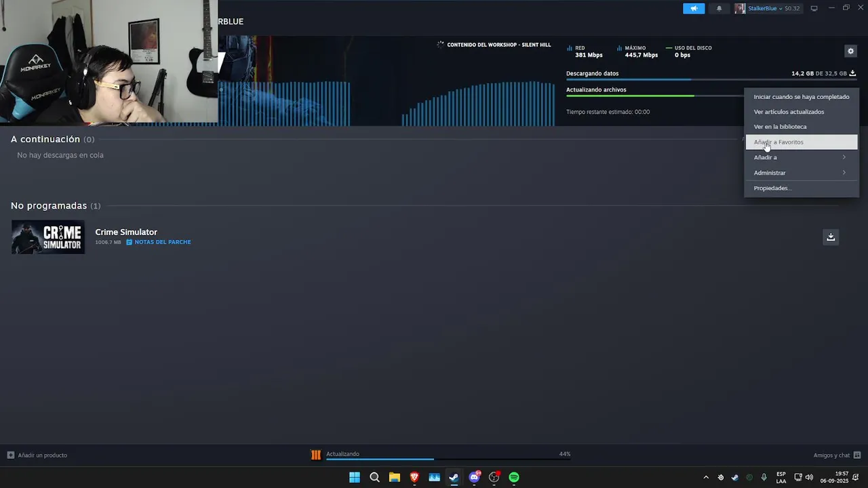Open Crime Simulator title text
This screenshot has width=868, height=488.
[x=126, y=232]
